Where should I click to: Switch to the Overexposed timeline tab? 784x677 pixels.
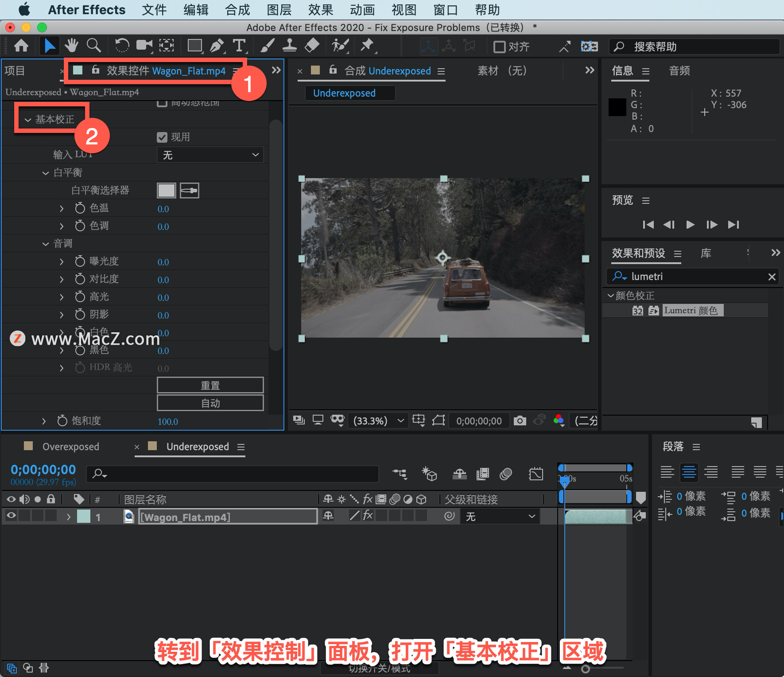70,447
